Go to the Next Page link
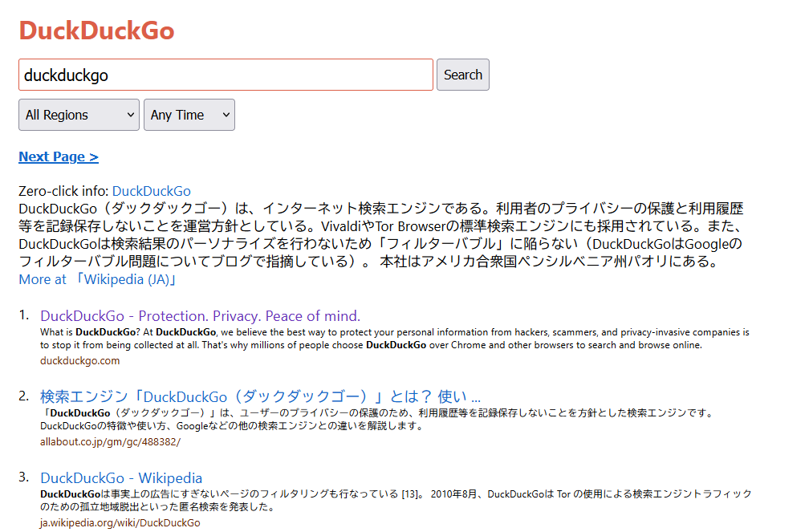The image size is (809, 532). [x=59, y=156]
